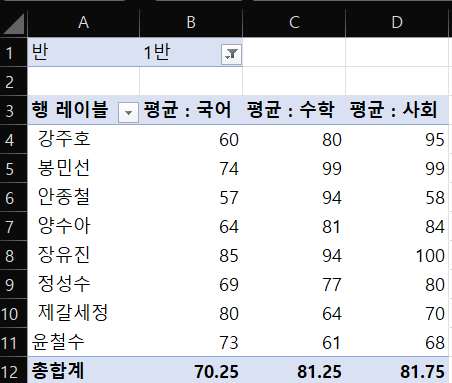Click the 총합계 label cell
The image size is (452, 383).
83,371
